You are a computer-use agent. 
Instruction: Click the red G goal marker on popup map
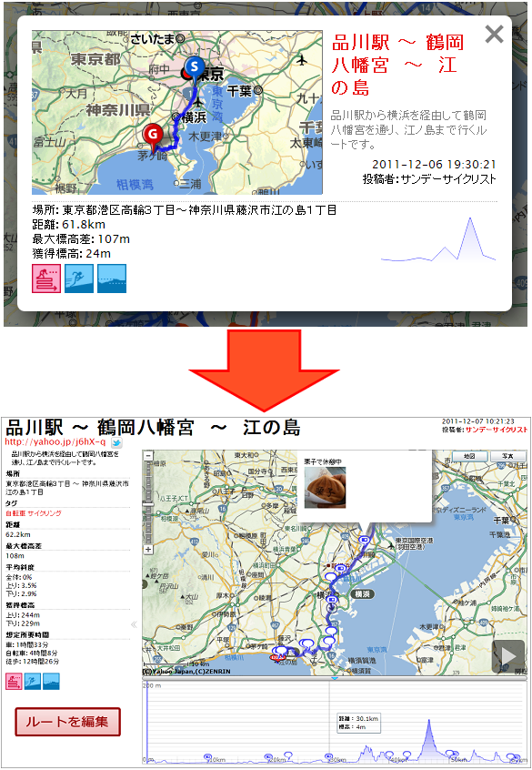coord(153,136)
